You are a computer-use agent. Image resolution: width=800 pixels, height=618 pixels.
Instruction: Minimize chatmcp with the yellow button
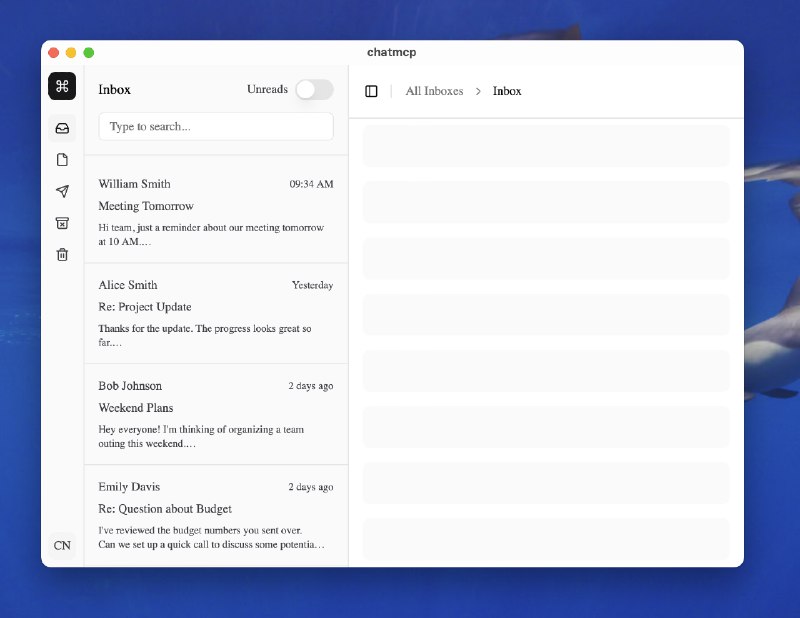[x=71, y=53]
